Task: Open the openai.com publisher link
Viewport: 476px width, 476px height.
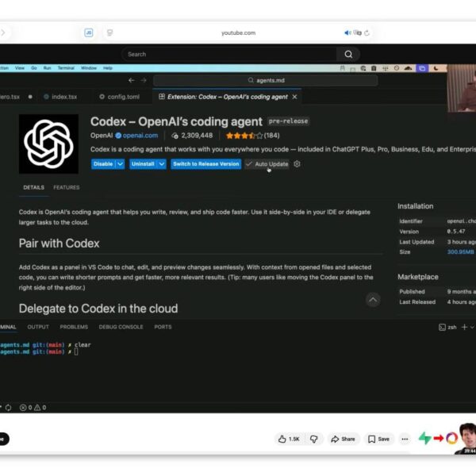Action: click(x=140, y=136)
